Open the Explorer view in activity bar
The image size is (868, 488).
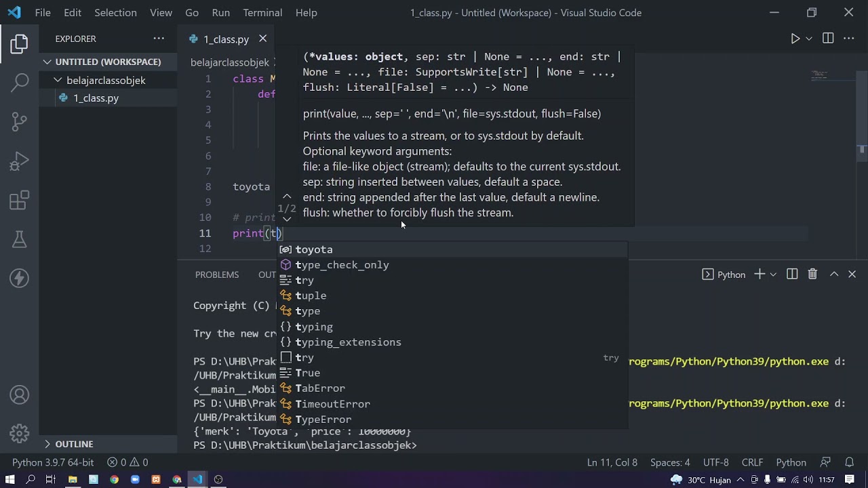(x=19, y=45)
